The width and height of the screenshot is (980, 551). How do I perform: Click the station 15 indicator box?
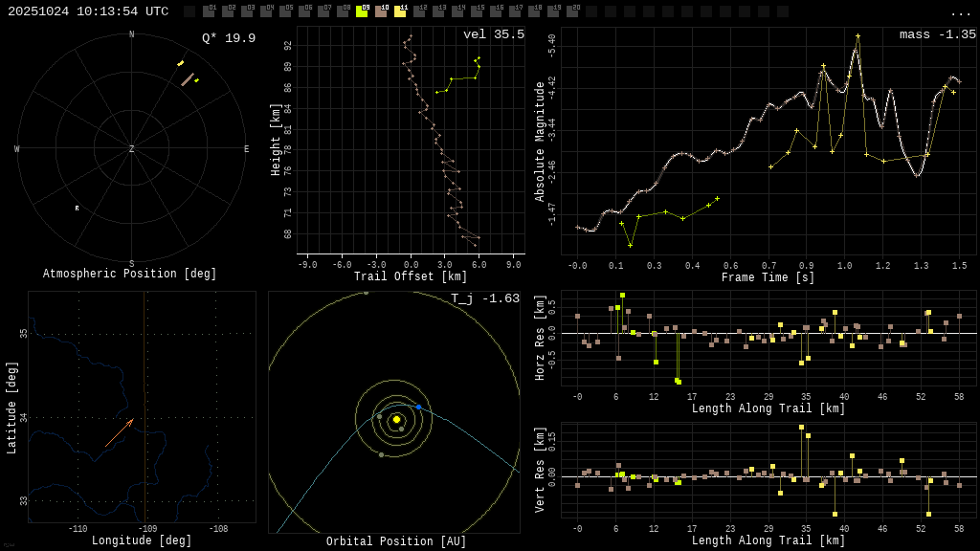[477, 11]
